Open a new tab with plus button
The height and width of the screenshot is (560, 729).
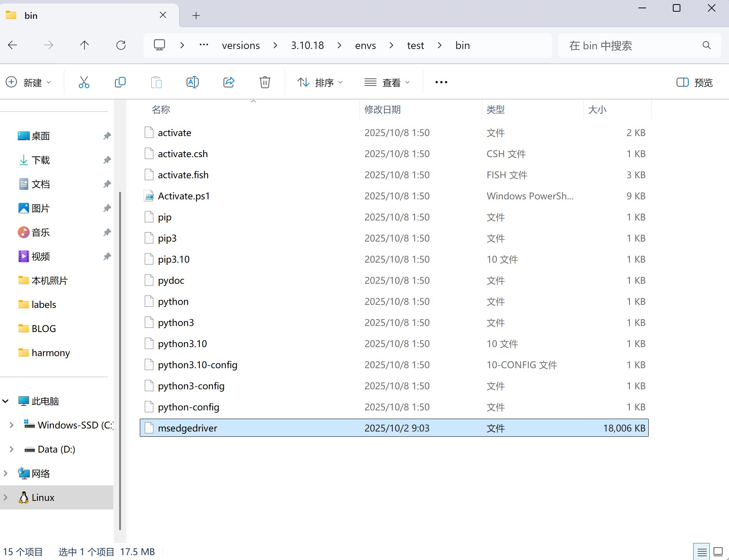click(x=196, y=15)
